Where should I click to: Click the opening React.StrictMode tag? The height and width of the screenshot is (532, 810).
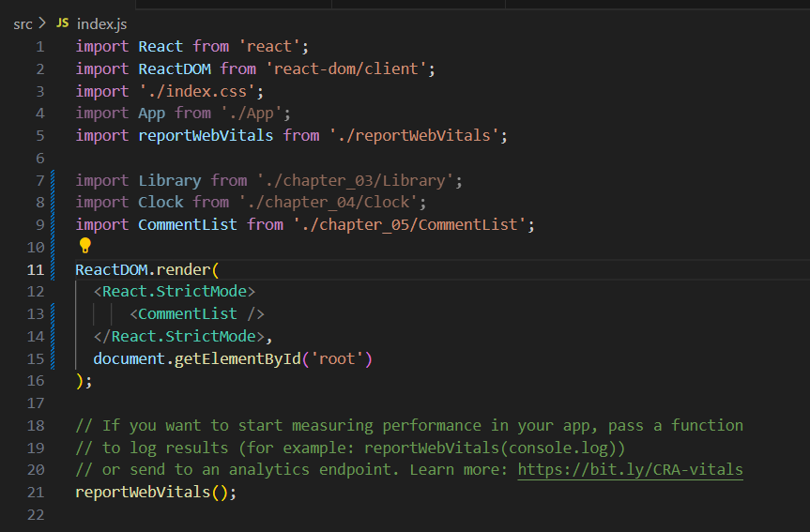click(175, 291)
